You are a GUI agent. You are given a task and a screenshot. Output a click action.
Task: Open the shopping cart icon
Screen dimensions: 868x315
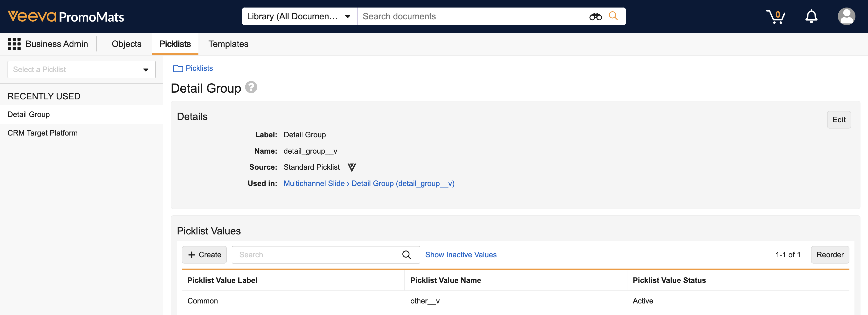pyautogui.click(x=775, y=16)
